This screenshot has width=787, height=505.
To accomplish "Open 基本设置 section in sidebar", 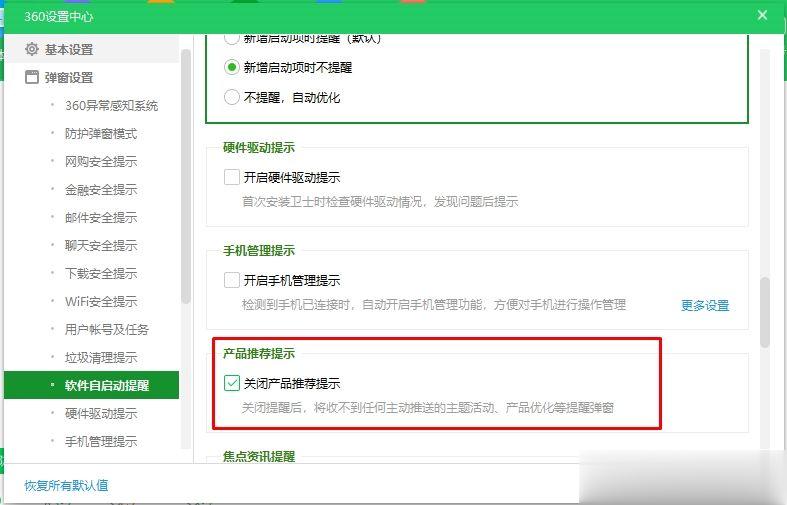I will coord(91,49).
